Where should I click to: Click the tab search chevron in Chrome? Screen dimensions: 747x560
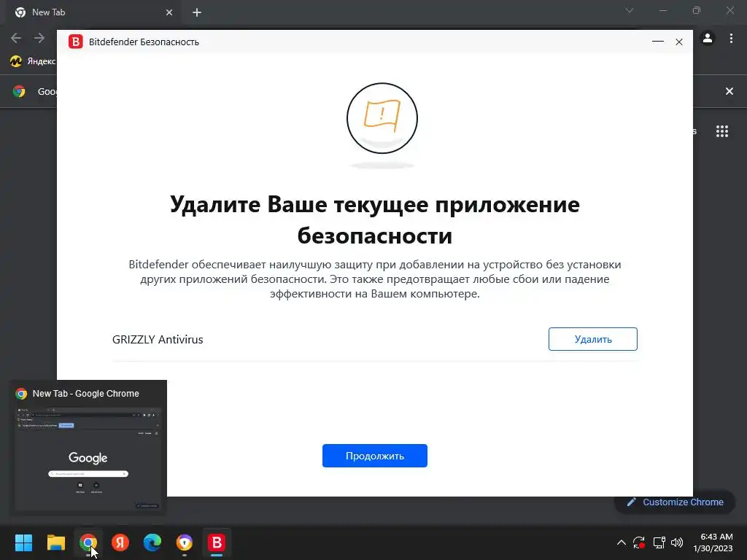630,10
